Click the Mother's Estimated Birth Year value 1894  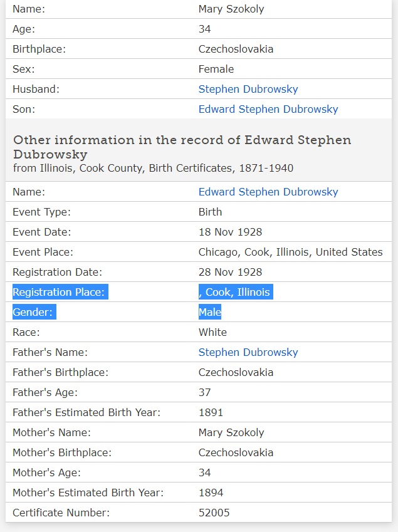point(211,493)
